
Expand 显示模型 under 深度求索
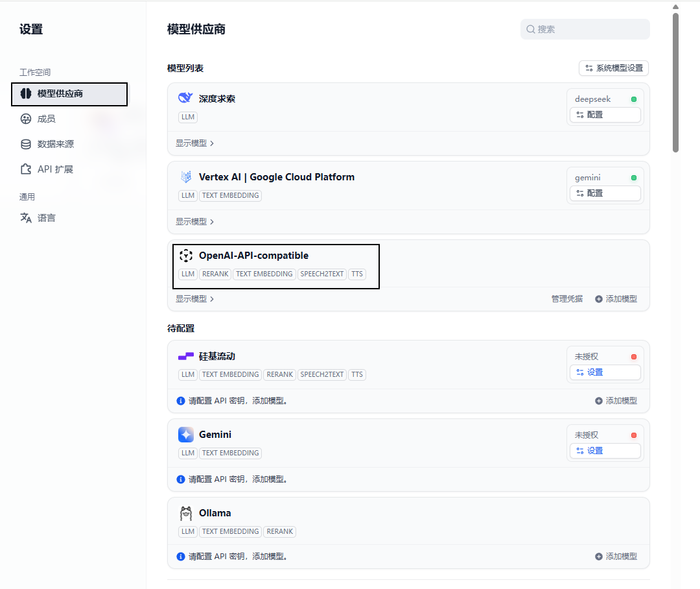pos(194,143)
